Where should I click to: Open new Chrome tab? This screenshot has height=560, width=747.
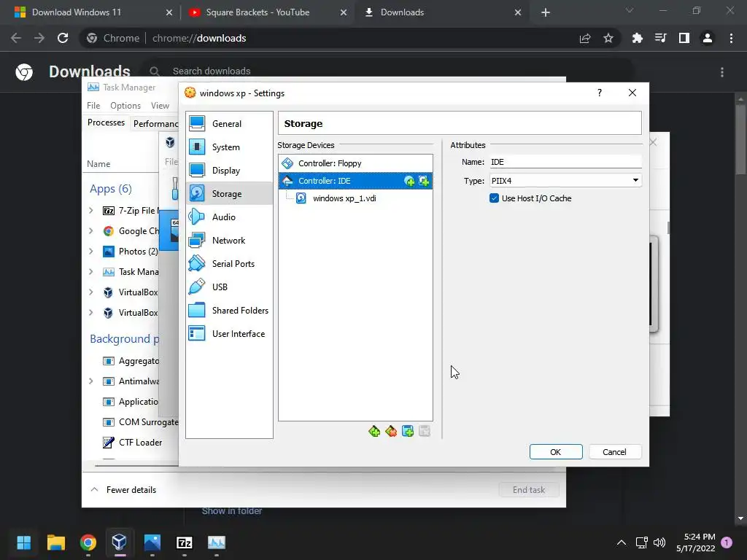546,12
